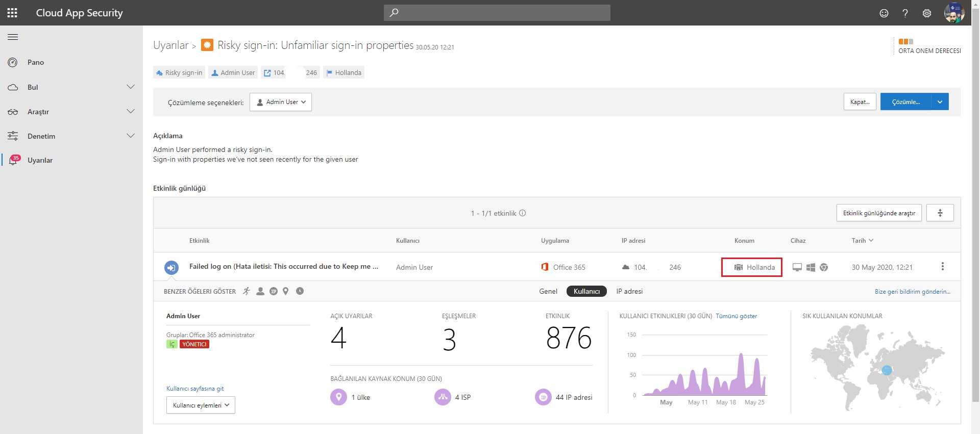980x434 pixels.
Task: Click the failed log on activity icon
Action: pyautogui.click(x=171, y=267)
